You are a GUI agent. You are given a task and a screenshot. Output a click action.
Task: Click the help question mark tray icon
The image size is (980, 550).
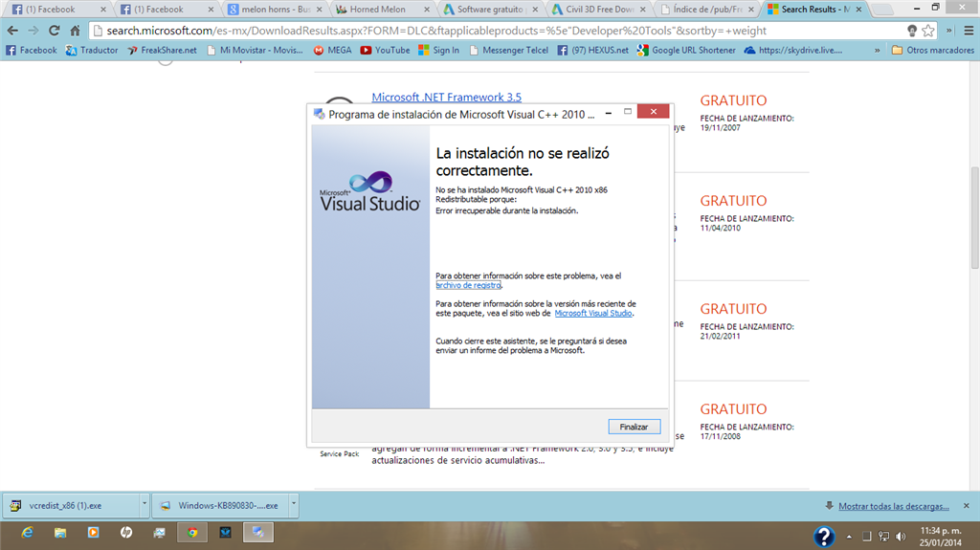point(824,536)
